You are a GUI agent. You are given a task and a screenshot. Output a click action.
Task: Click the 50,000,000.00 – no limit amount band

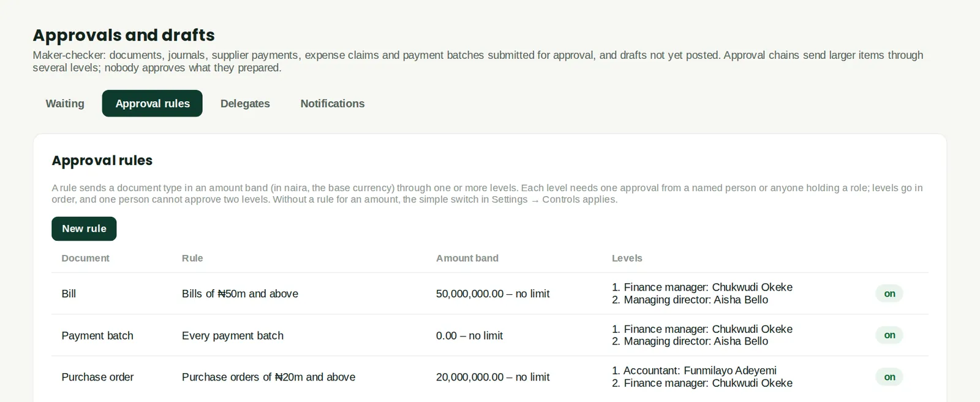[492, 294]
